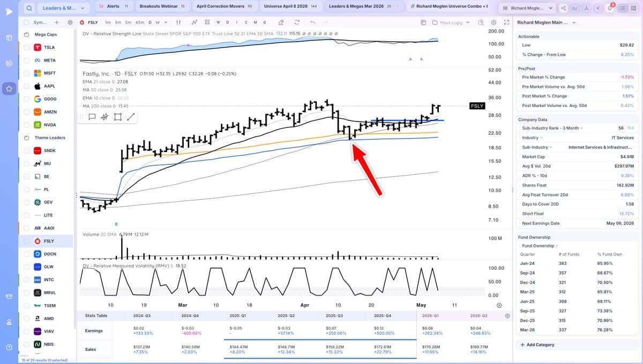The image size is (643, 364).
Task: Expand the timeframe chevron after W
Action: pos(165,22)
